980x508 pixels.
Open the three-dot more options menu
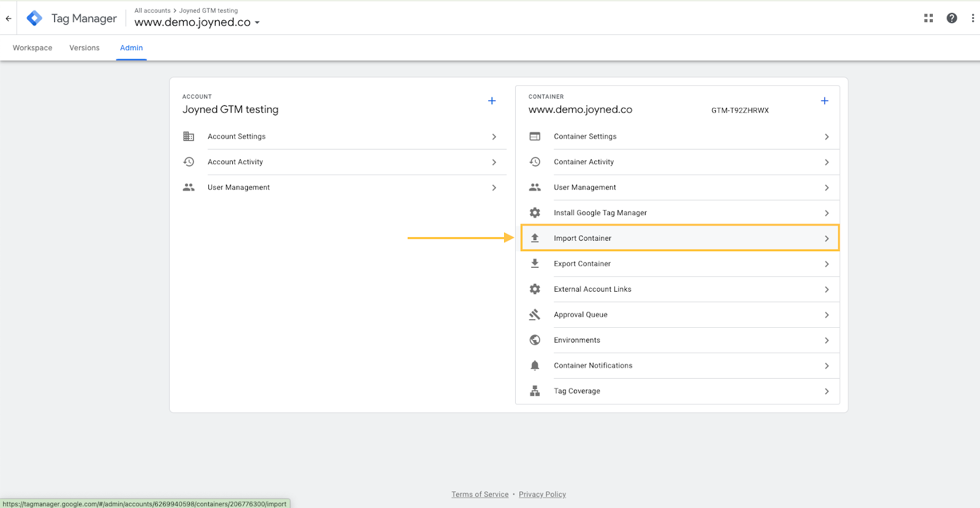pos(973,18)
